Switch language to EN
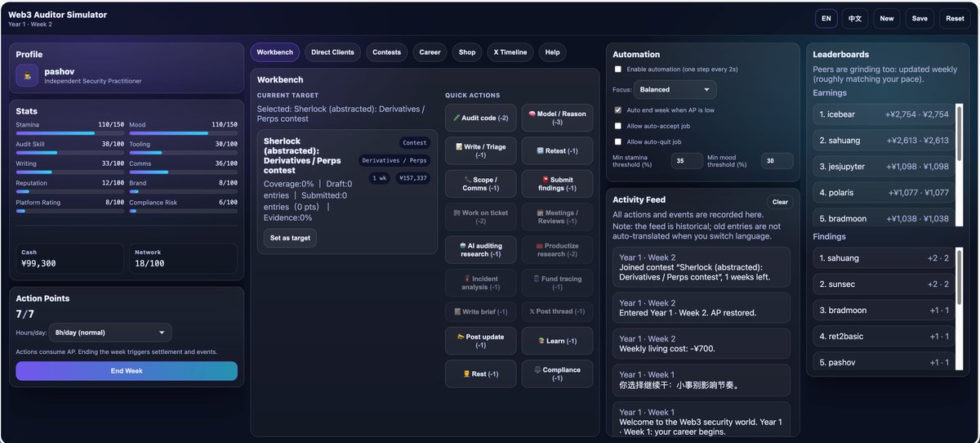 (826, 18)
